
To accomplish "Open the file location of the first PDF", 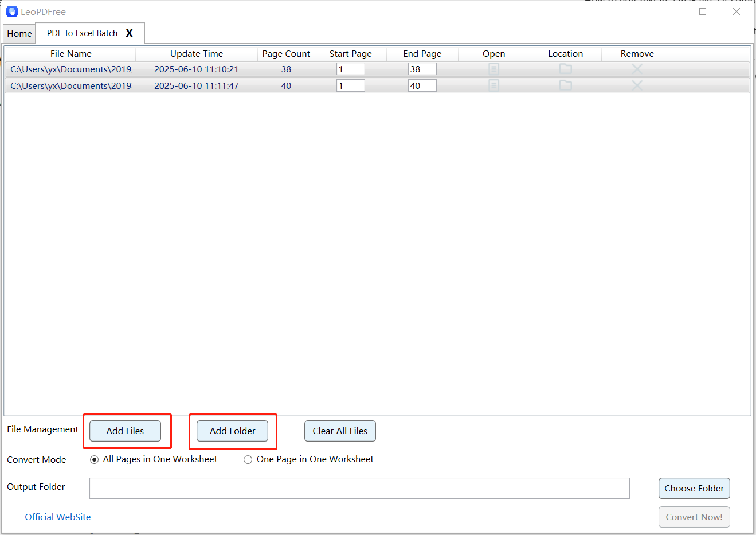I will [x=565, y=68].
